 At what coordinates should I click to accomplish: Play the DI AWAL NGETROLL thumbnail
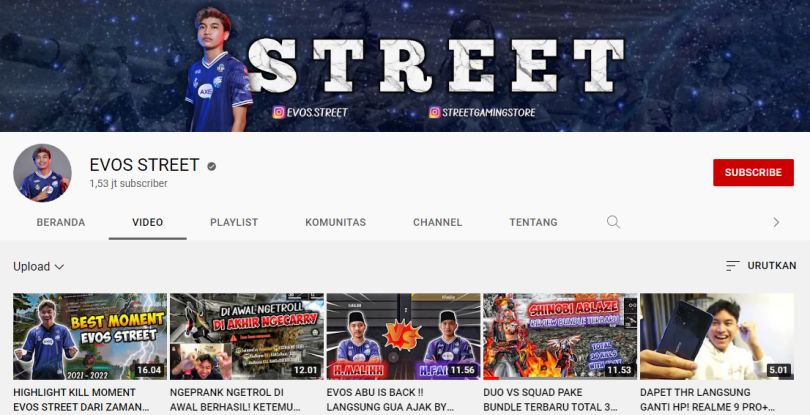click(247, 336)
